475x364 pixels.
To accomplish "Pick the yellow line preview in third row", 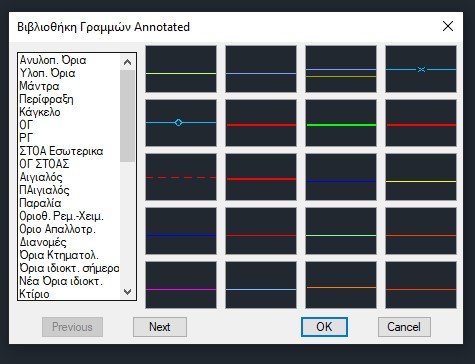I will pyautogui.click(x=421, y=177).
